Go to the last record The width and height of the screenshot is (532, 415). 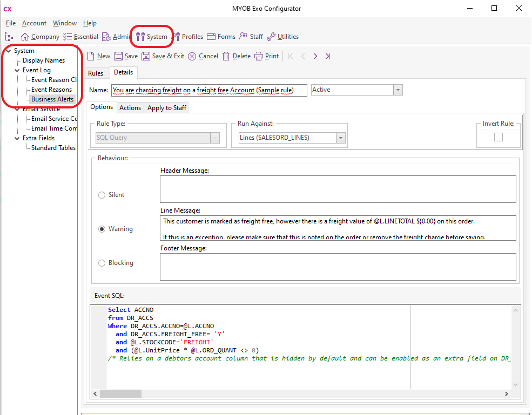[x=328, y=56]
